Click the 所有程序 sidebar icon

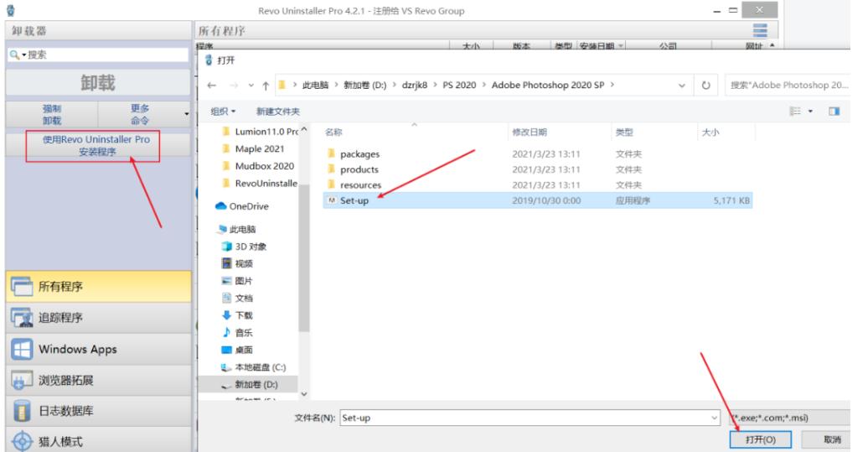point(22,286)
